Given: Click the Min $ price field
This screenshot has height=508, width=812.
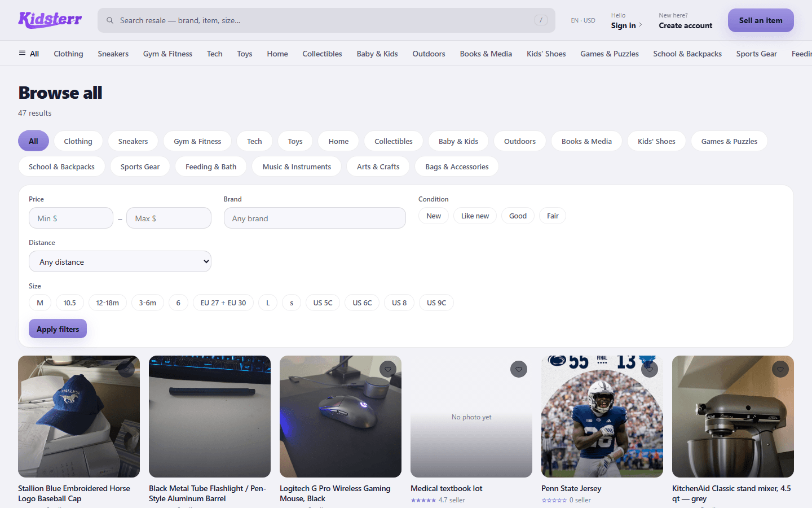Looking at the screenshot, I should [x=71, y=218].
